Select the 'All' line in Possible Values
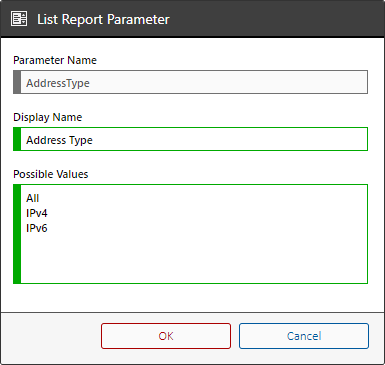 pyautogui.click(x=33, y=198)
